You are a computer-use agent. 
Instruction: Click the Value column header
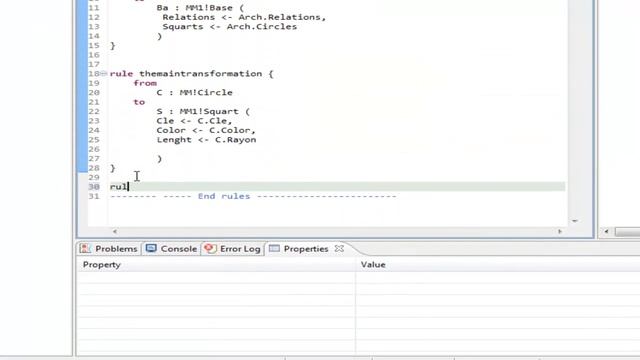(373, 264)
